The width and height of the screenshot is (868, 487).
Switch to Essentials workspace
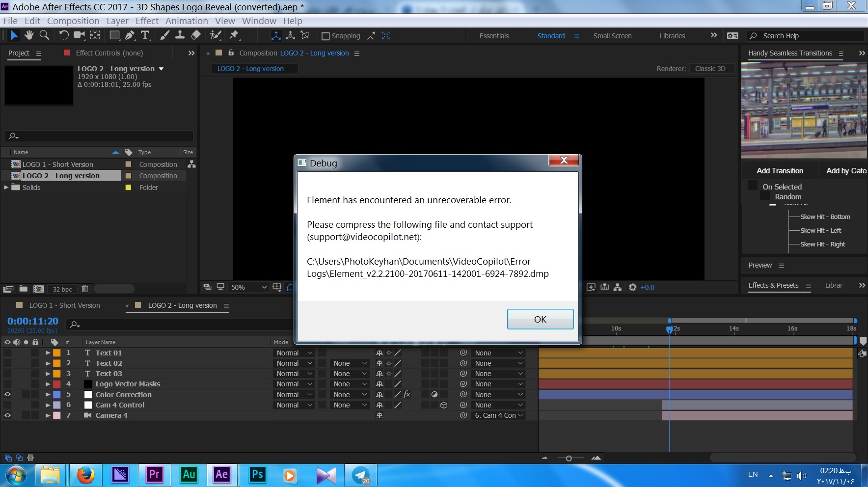pos(494,36)
